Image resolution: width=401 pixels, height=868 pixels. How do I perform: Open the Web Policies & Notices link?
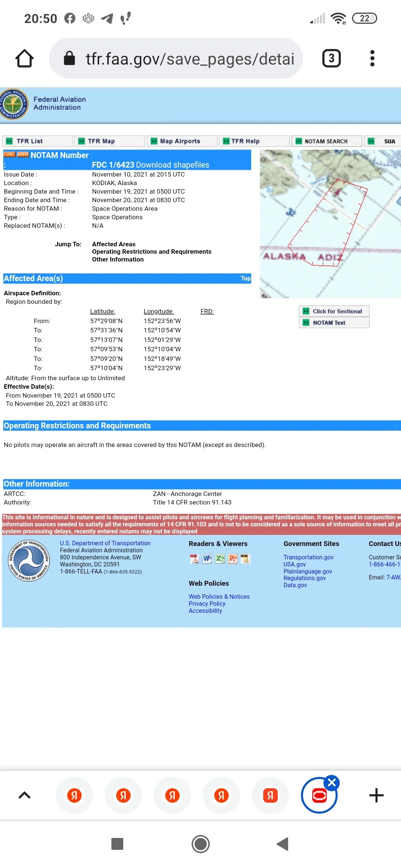point(219,596)
